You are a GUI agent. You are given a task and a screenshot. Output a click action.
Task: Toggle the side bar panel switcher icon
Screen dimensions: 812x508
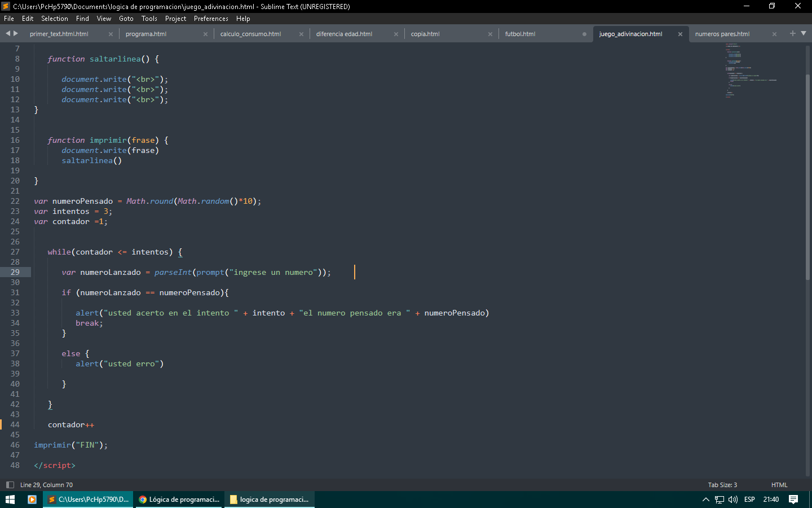pos(10,485)
